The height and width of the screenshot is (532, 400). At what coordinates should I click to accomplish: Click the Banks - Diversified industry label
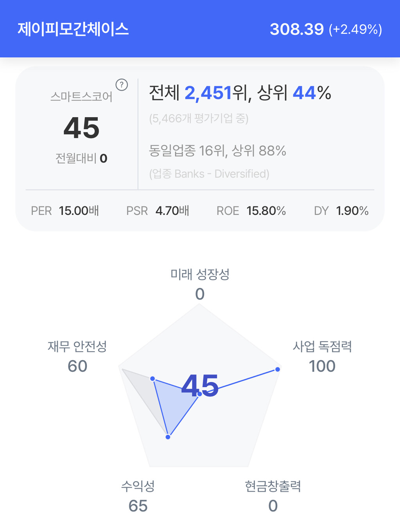209,174
